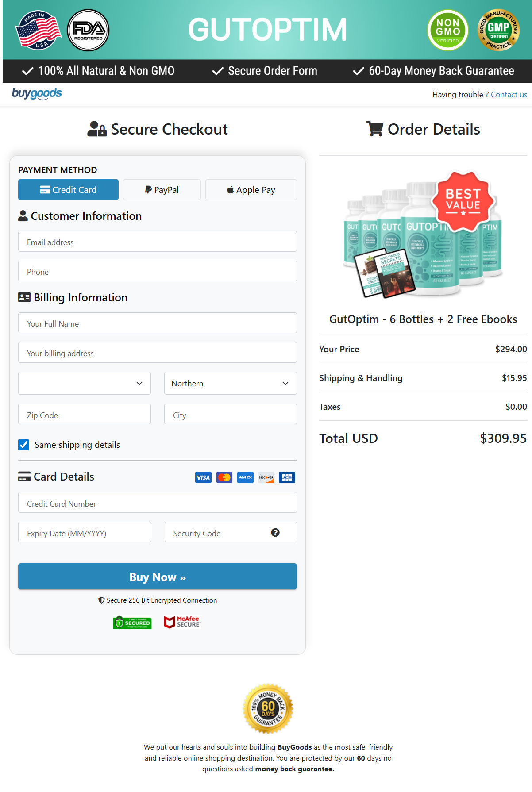Image resolution: width=532 pixels, height=792 pixels.
Task: Click the Mastercard icon in Card Details
Action: (x=224, y=477)
